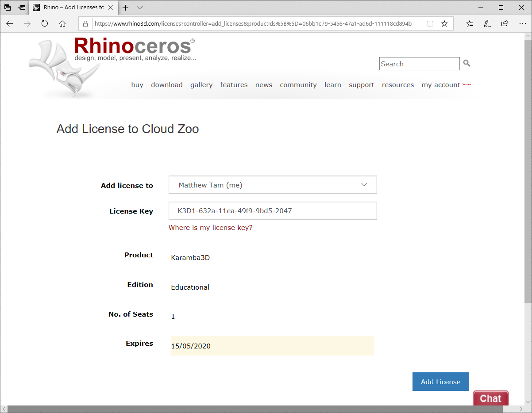Image resolution: width=532 pixels, height=413 pixels.
Task: Open favorites list hub icon
Action: point(470,24)
